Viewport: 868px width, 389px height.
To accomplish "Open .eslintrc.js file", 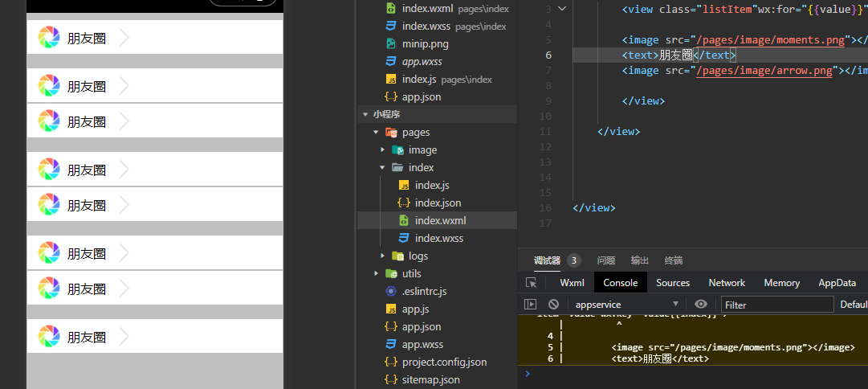I will (438, 292).
